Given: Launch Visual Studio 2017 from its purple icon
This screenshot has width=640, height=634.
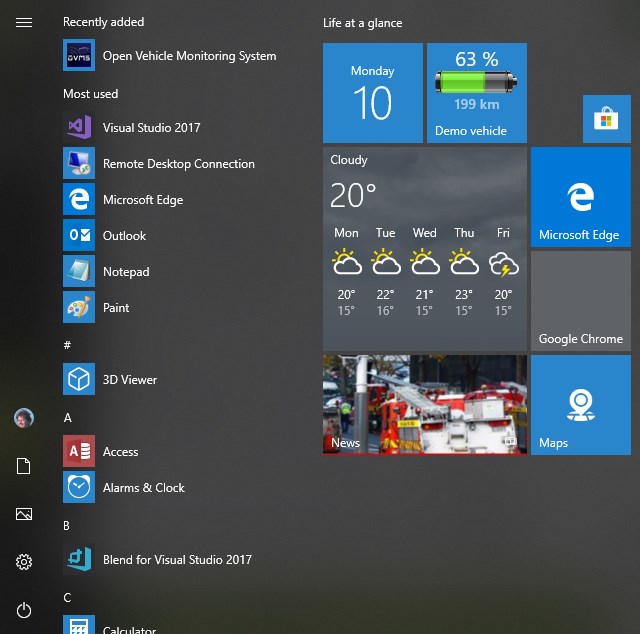Looking at the screenshot, I should click(x=79, y=127).
